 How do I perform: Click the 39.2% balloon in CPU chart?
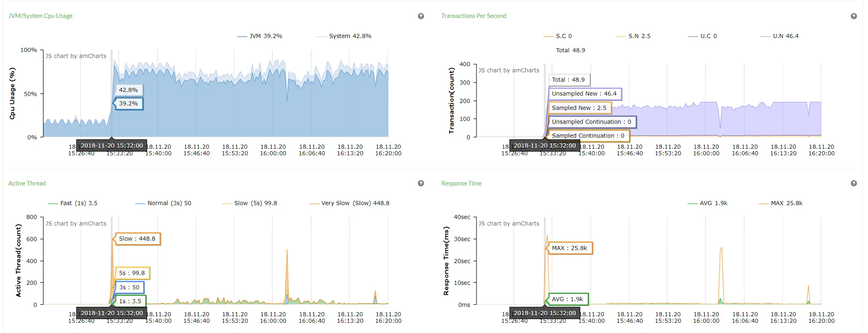pyautogui.click(x=128, y=104)
